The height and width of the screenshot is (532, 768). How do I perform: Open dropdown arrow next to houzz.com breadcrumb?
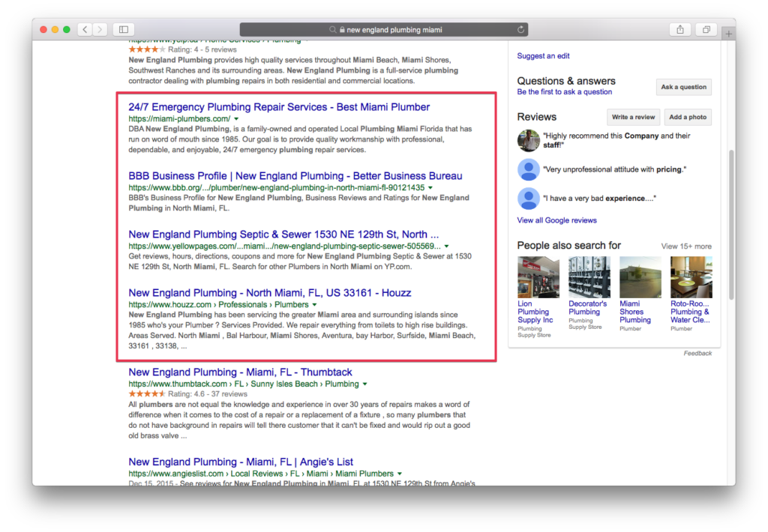pos(314,305)
